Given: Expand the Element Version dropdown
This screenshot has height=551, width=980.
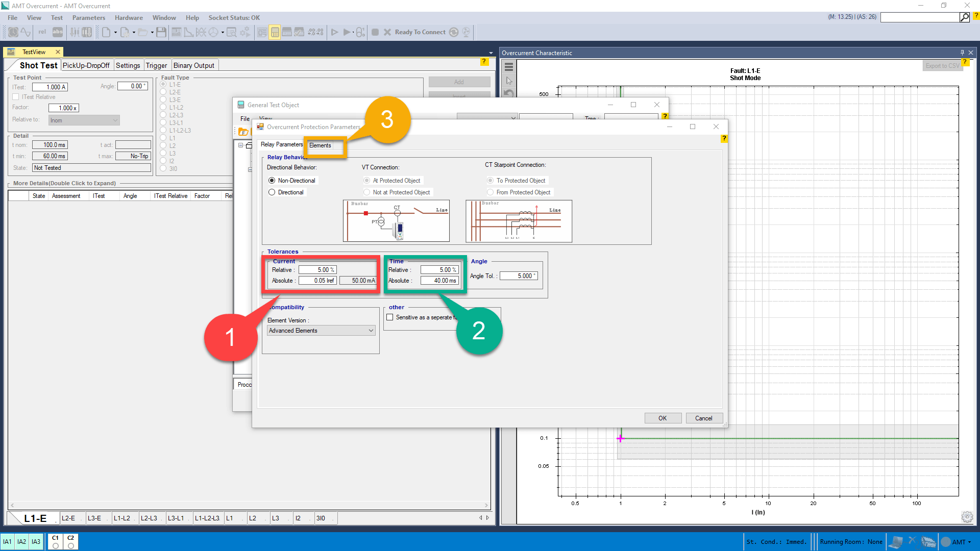Looking at the screenshot, I should tap(371, 331).
